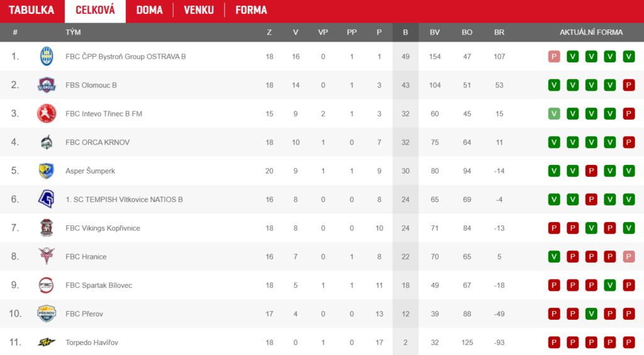
Task: Click the FBC Intevo Třinec B logo
Action: coord(47,113)
